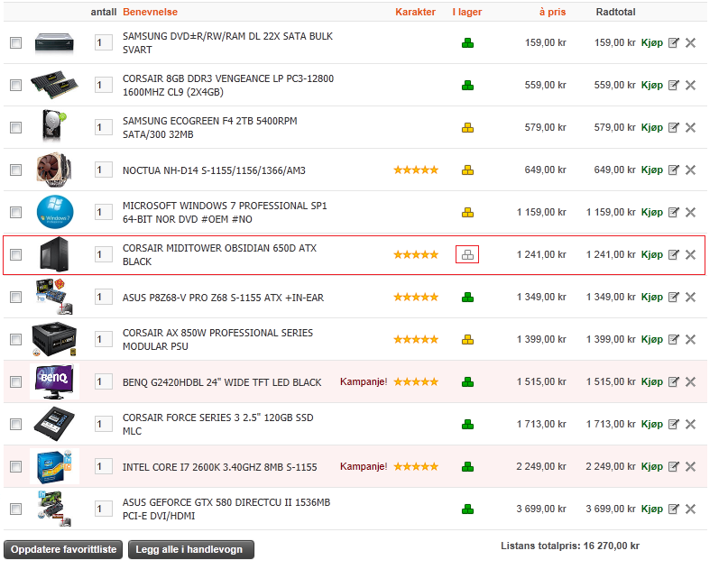Click yellow stock icon for Noctua NH-D14
This screenshot has width=728, height=569.
467,170
